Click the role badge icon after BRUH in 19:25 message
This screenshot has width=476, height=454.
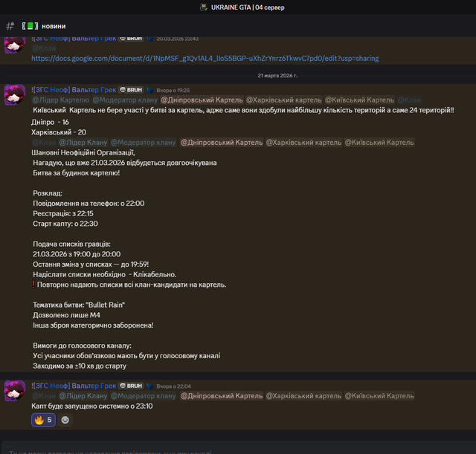pos(149,90)
